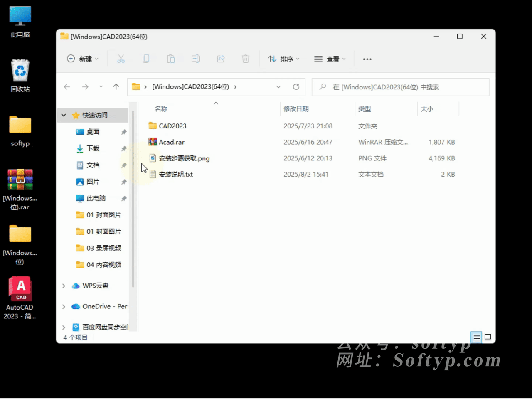The height and width of the screenshot is (399, 532).
Task: Sort files by the 名称 column
Action: (x=161, y=108)
